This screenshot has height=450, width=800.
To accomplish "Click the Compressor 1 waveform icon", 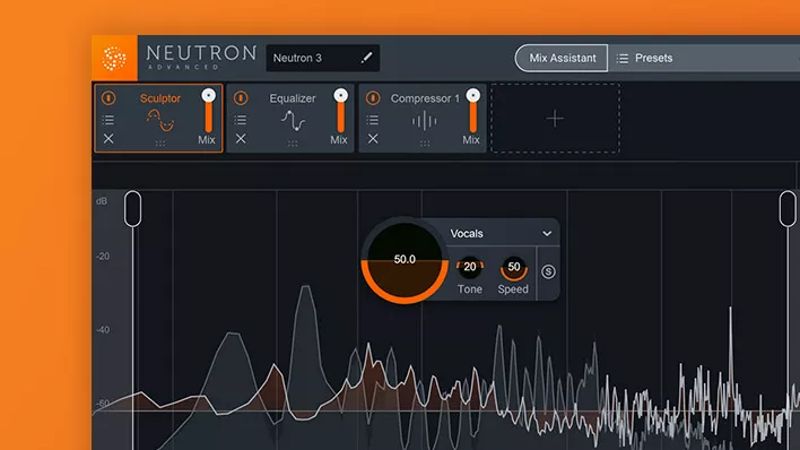I will click(x=424, y=121).
